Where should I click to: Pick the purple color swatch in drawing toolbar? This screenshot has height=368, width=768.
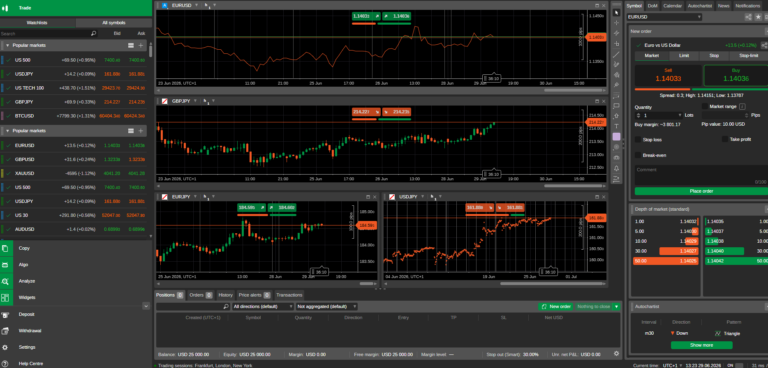coord(616,137)
